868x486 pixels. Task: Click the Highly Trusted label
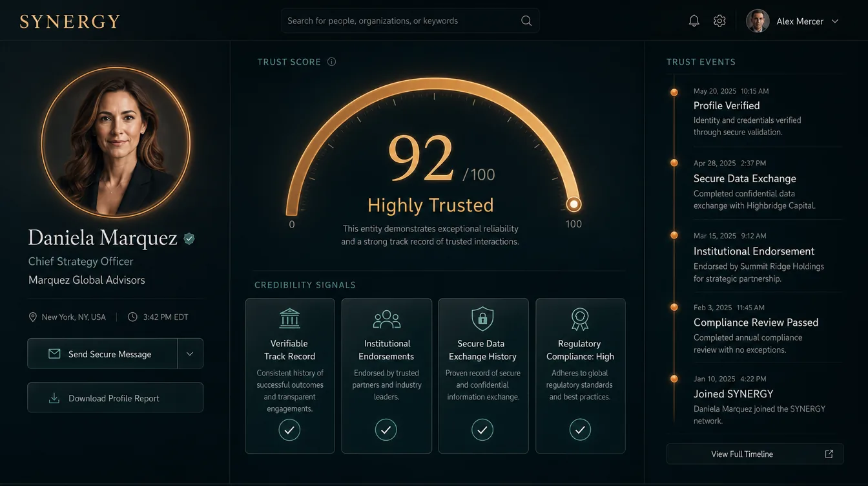pos(431,205)
